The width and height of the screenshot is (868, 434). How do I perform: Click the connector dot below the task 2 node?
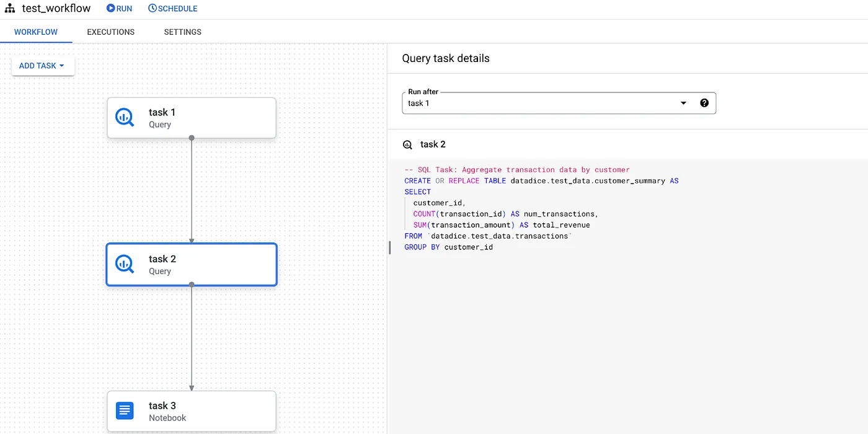(192, 285)
